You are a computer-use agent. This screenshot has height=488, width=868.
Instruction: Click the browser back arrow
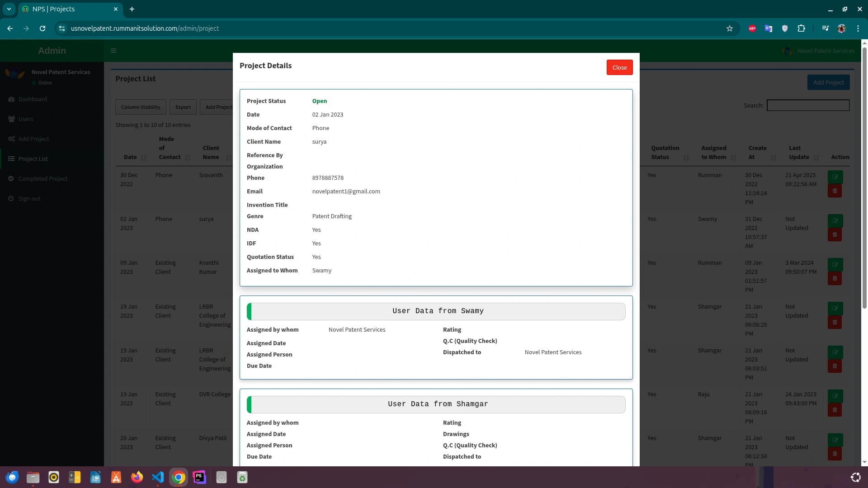click(10, 28)
